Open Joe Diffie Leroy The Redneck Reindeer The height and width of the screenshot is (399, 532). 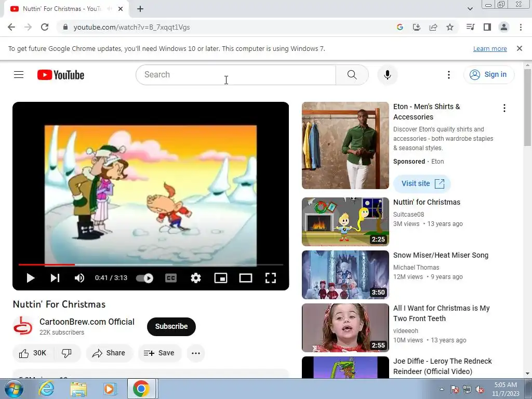(443, 366)
